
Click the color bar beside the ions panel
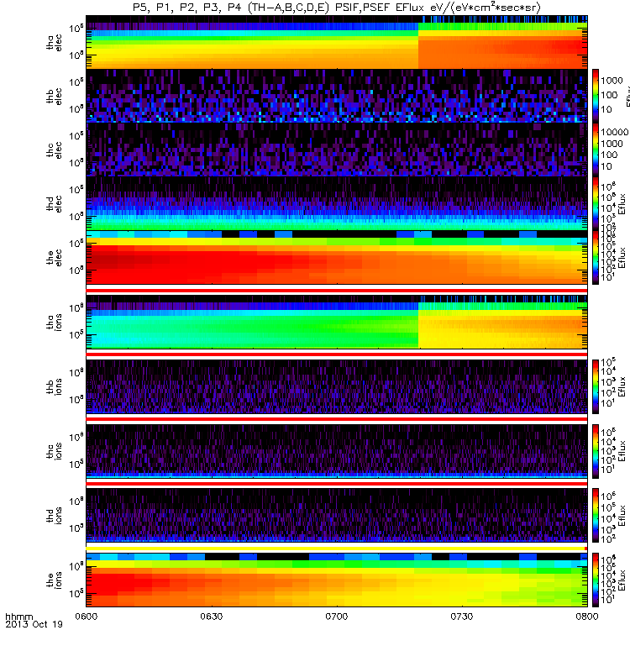tap(596, 580)
